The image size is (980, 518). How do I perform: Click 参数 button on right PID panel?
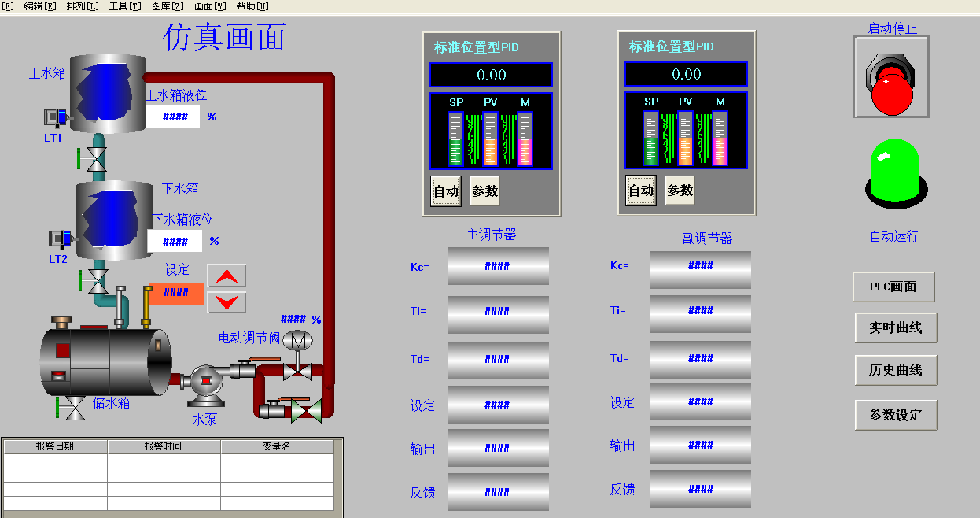[x=680, y=190]
